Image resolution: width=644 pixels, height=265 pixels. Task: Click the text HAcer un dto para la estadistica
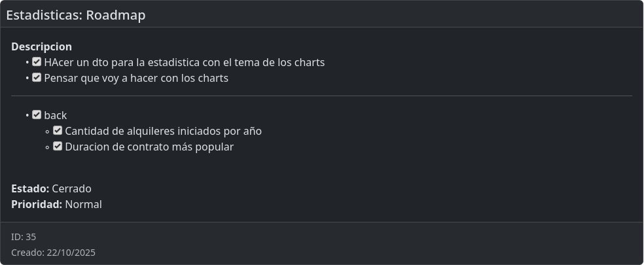(x=184, y=63)
